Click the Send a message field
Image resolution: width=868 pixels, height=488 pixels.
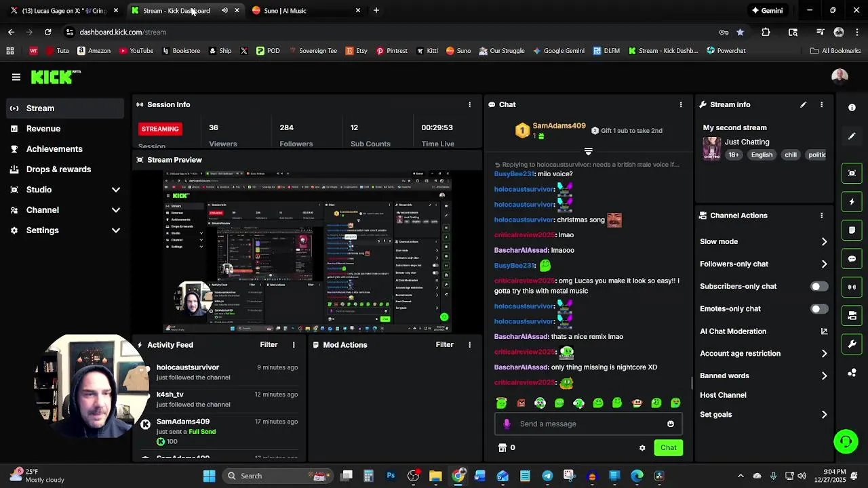(590, 424)
